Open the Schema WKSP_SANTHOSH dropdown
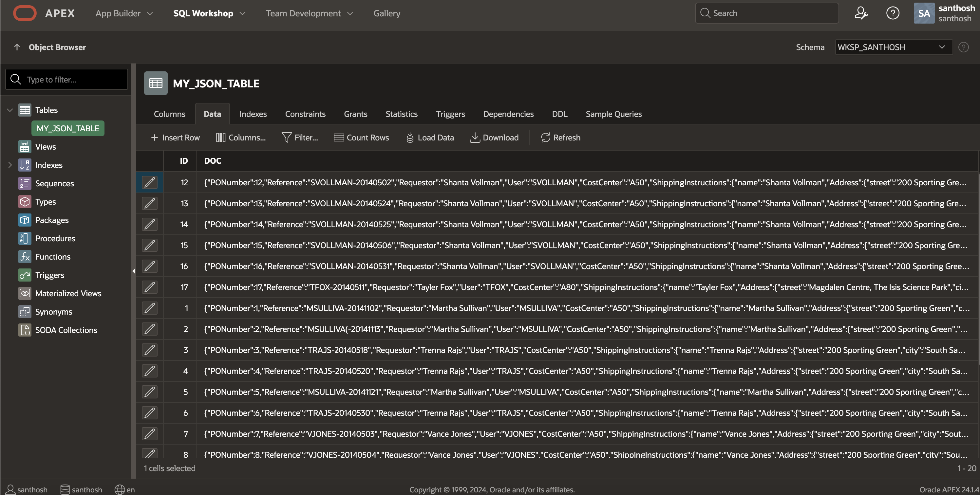 (x=893, y=47)
